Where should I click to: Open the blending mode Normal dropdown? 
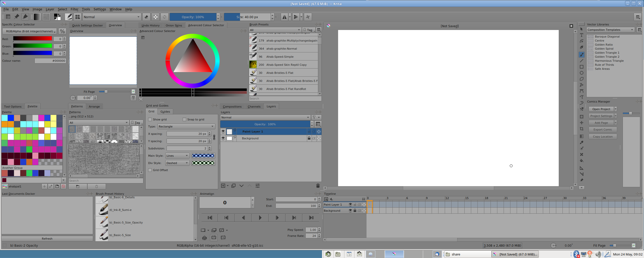[x=111, y=17]
